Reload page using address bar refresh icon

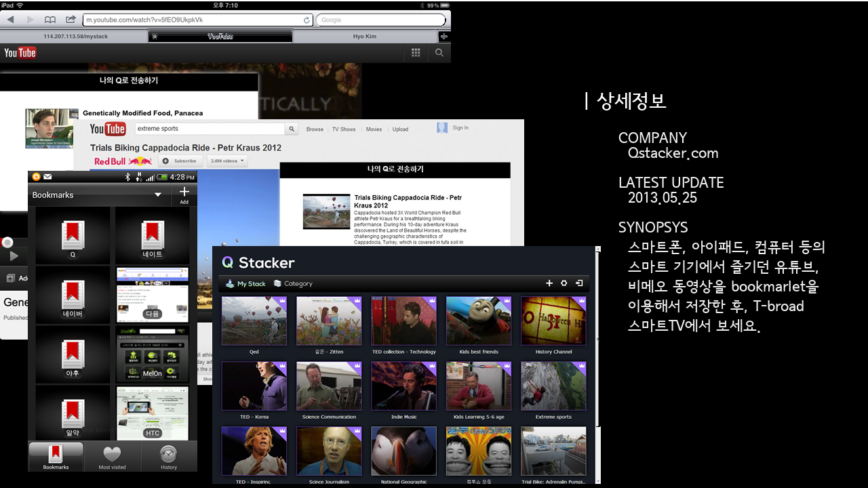[x=307, y=20]
